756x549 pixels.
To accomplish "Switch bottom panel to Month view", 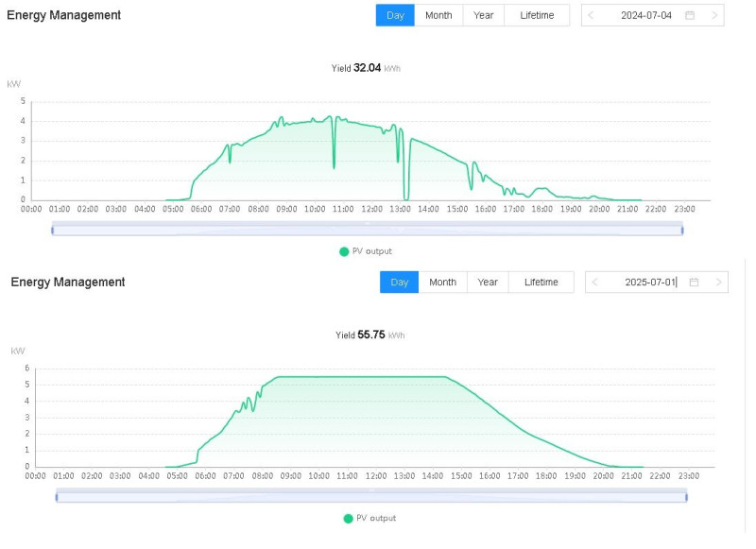I will pyautogui.click(x=442, y=282).
